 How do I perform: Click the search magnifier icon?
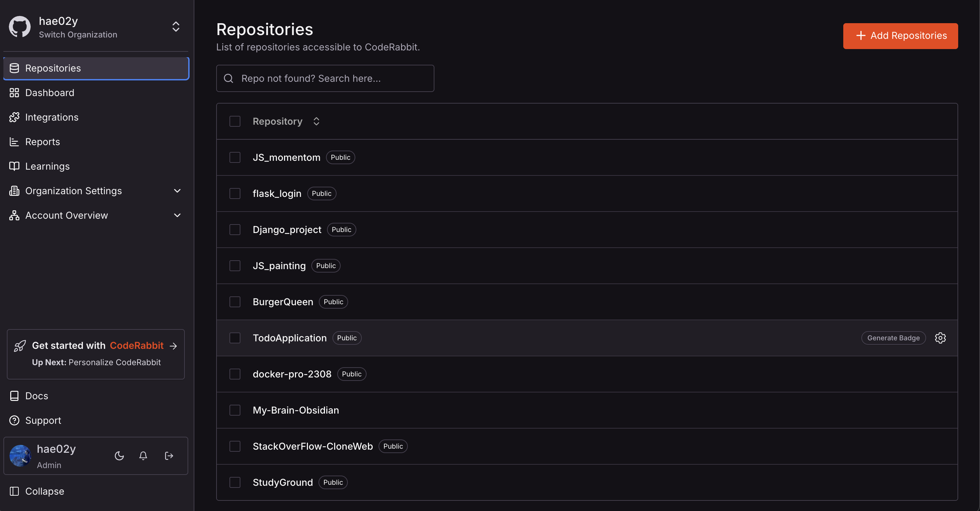point(229,78)
